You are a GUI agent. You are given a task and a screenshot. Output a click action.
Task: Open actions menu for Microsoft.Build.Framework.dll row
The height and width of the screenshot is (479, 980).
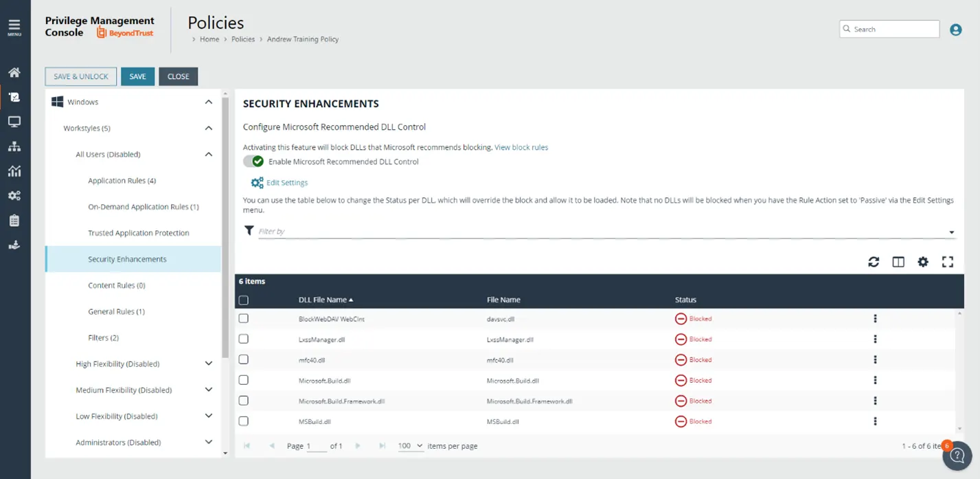[x=875, y=401]
